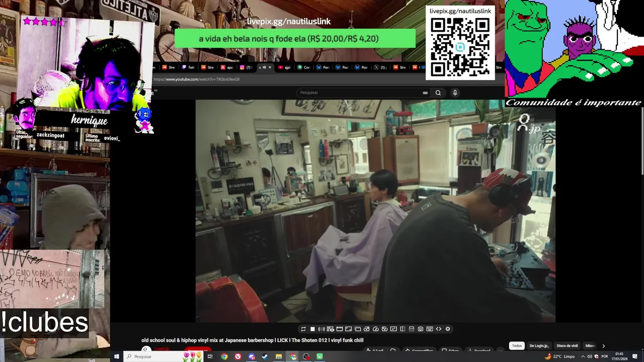The image size is (644, 362).
Task: Mute the active browser tab via speaker icon
Action: [x=264, y=67]
